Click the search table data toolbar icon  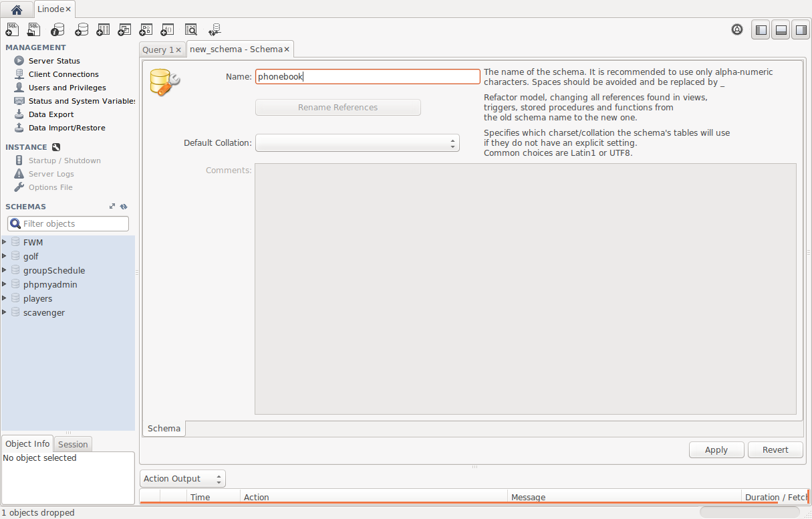191,29
